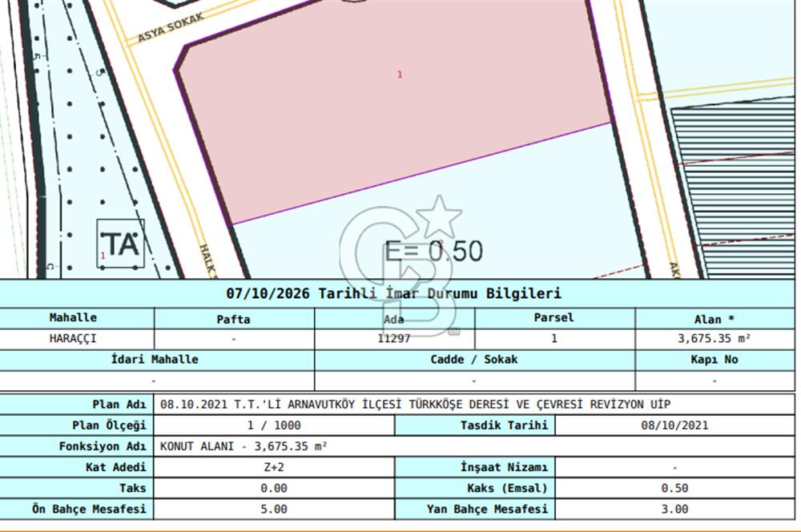Click the TA symbol box on the map
This screenshot has width=801, height=532.
[121, 244]
